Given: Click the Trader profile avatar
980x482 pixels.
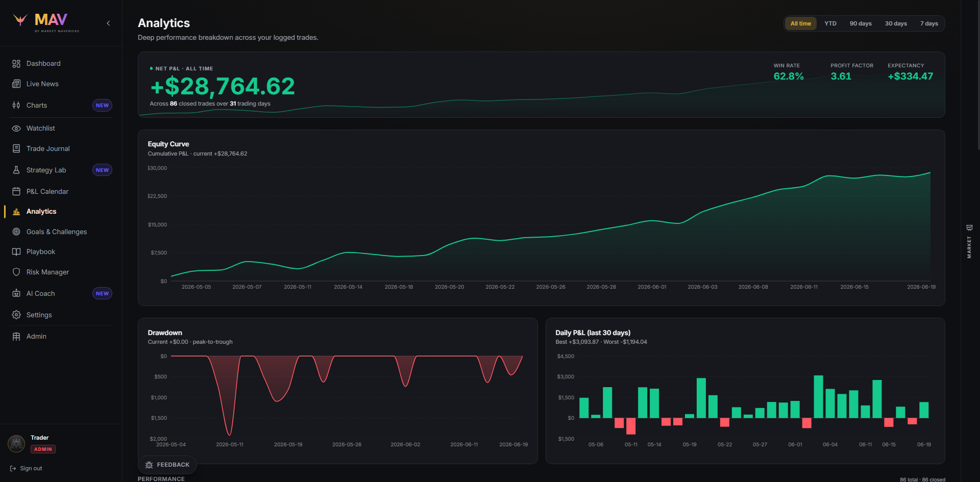Looking at the screenshot, I should coord(16,443).
